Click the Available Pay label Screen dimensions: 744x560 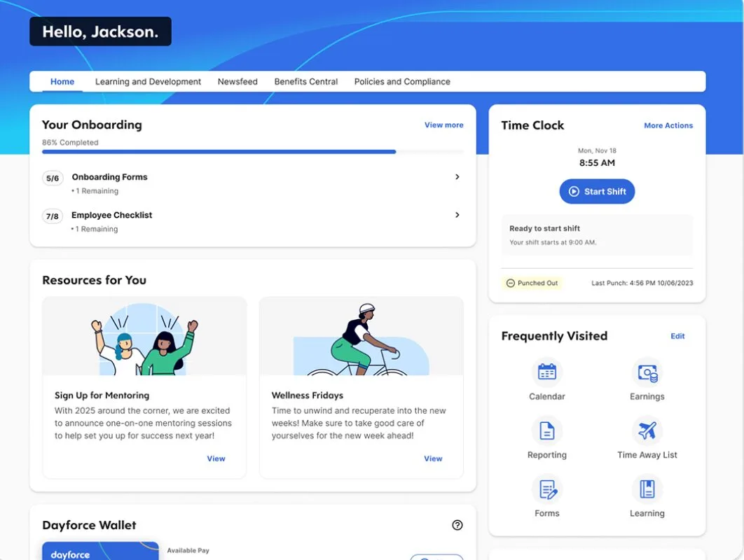188,550
